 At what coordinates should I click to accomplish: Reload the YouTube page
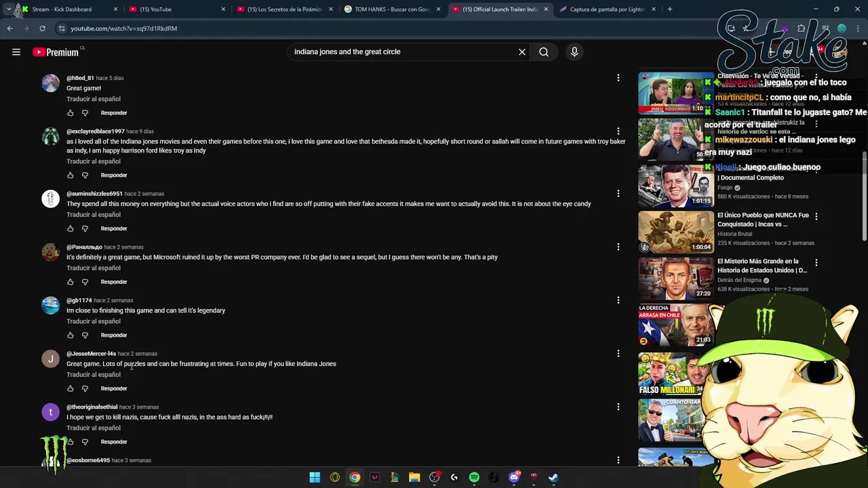point(42,28)
